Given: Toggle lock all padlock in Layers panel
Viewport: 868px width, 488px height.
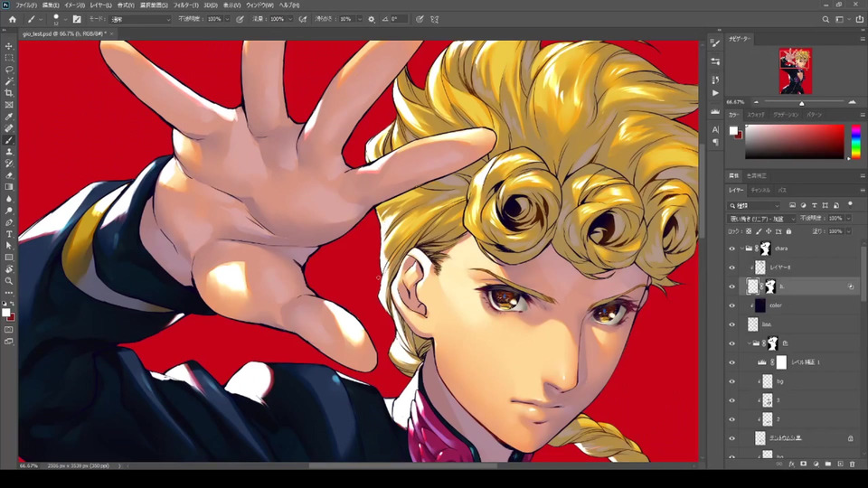Looking at the screenshot, I should pyautogui.click(x=788, y=232).
